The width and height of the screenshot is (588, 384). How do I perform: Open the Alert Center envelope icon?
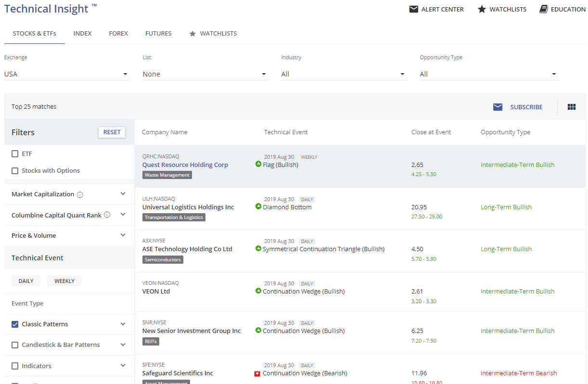(414, 9)
